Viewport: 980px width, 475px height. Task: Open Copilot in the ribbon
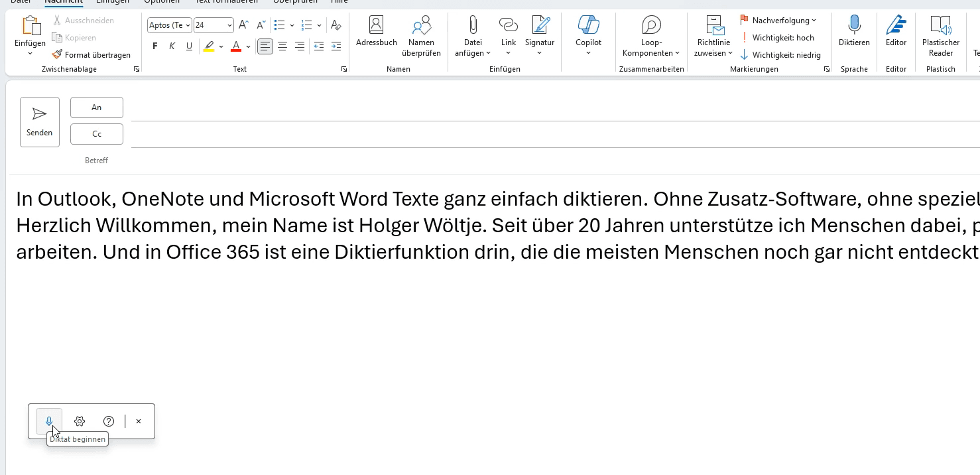coord(588,36)
